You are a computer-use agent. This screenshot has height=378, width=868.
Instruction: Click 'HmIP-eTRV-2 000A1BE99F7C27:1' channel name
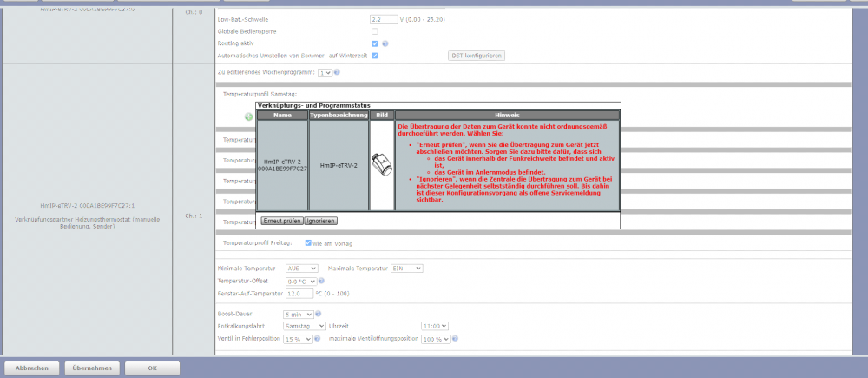pos(88,205)
